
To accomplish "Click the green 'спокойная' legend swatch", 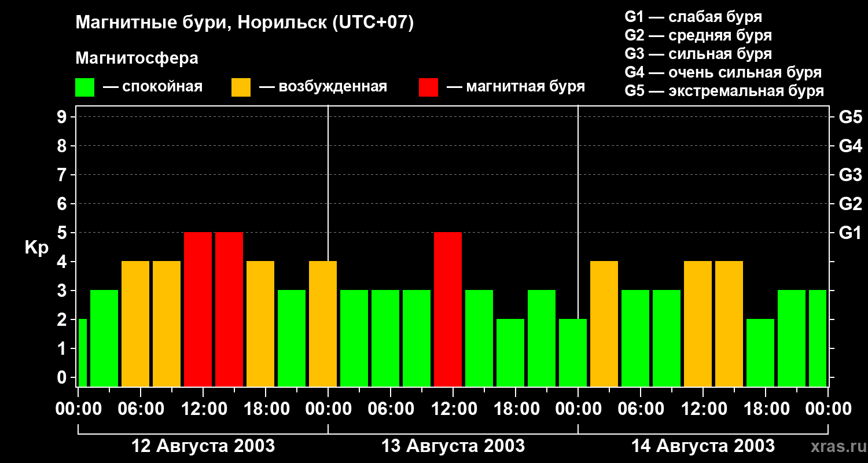I will (x=84, y=87).
